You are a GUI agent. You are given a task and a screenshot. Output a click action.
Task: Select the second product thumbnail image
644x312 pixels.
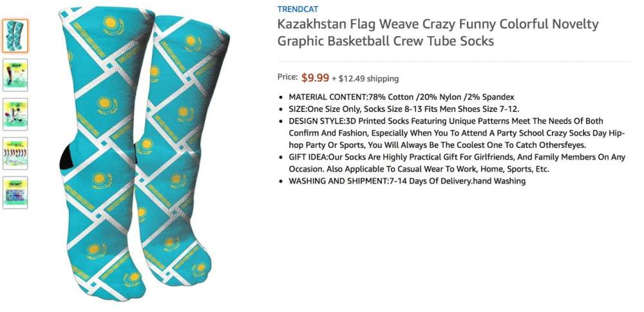click(15, 75)
